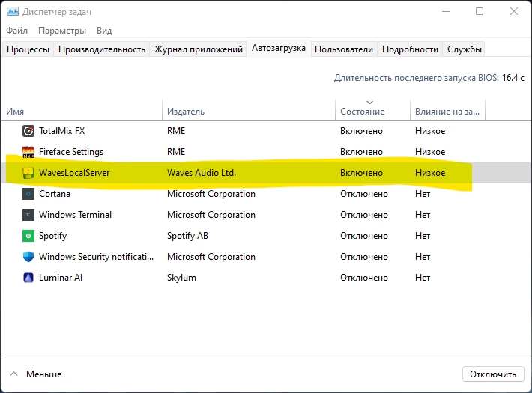
Task: Select Windows Security notificati... entry
Action: click(x=97, y=257)
